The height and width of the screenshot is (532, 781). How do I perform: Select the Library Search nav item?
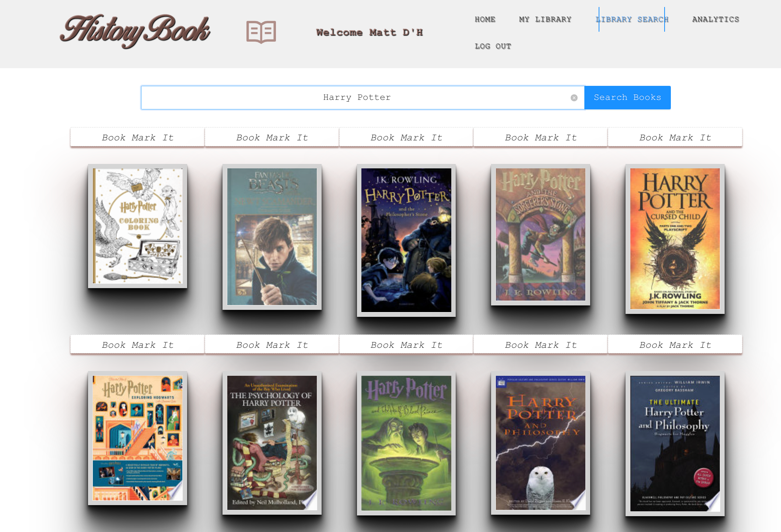(632, 20)
